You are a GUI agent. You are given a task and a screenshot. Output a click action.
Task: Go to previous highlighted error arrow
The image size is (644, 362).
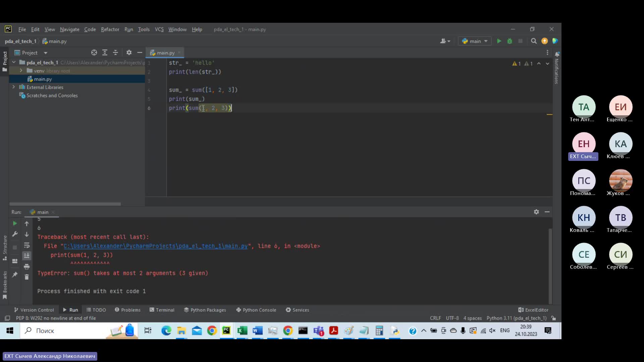pos(539,63)
